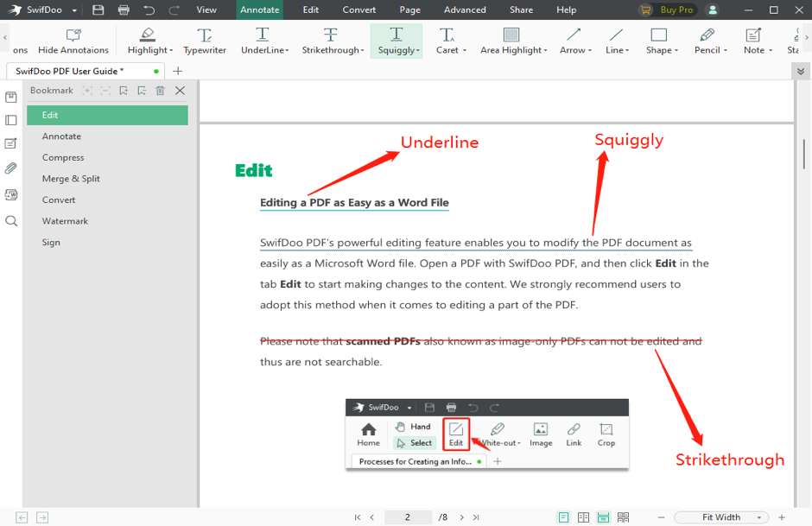812x526 pixels.
Task: Switch to the Advanced menu tab
Action: [465, 10]
